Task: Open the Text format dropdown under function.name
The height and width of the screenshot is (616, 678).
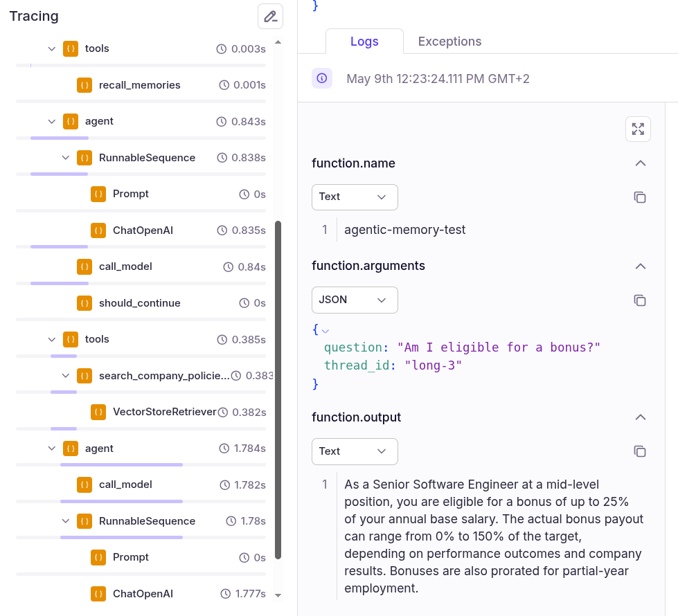Action: (x=355, y=197)
